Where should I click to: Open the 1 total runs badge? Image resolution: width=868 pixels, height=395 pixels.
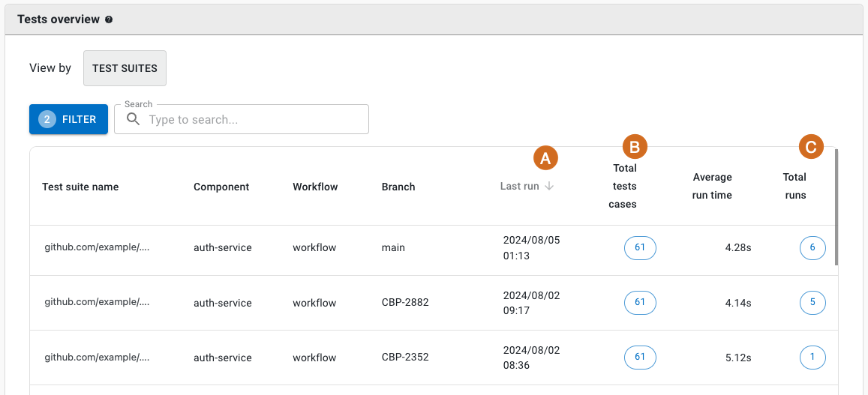tap(812, 358)
